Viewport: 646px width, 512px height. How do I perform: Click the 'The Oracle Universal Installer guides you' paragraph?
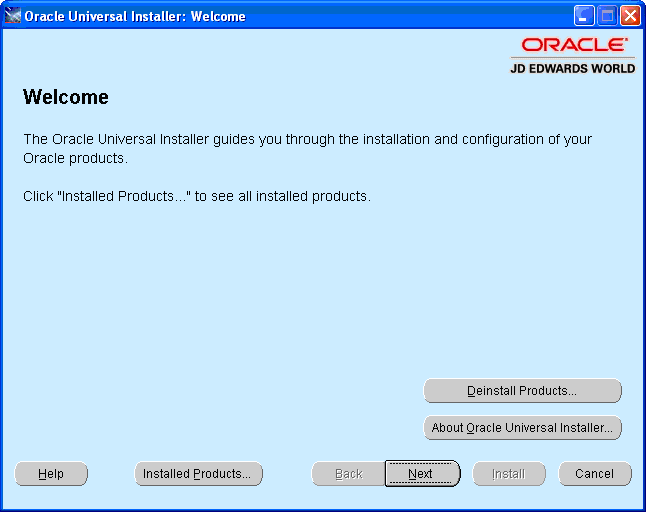307,149
